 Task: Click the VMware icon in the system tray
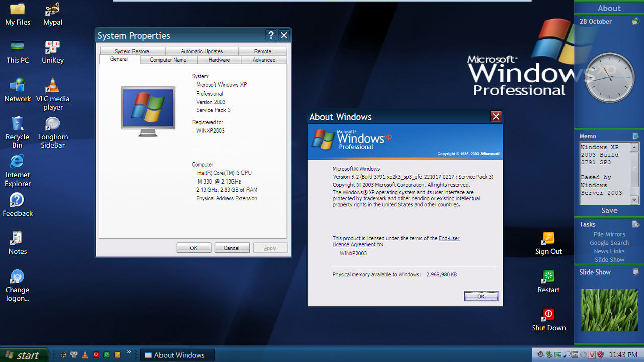(x=574, y=354)
